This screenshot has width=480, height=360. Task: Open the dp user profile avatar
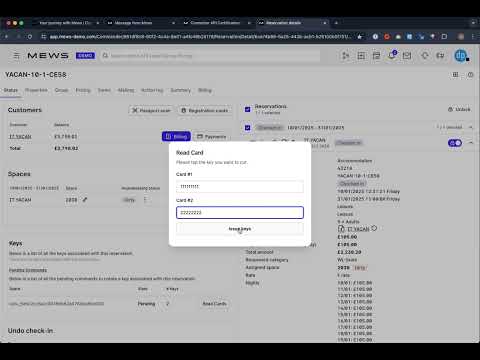(461, 56)
